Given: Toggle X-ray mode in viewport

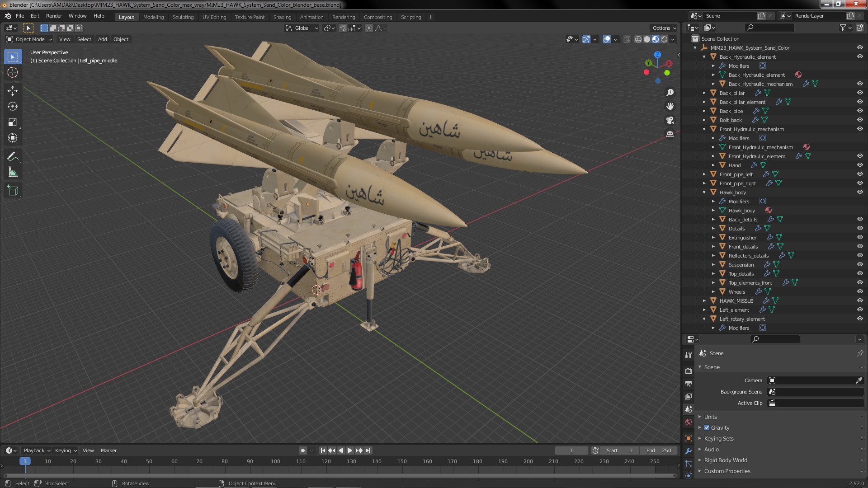Looking at the screenshot, I should click(627, 39).
